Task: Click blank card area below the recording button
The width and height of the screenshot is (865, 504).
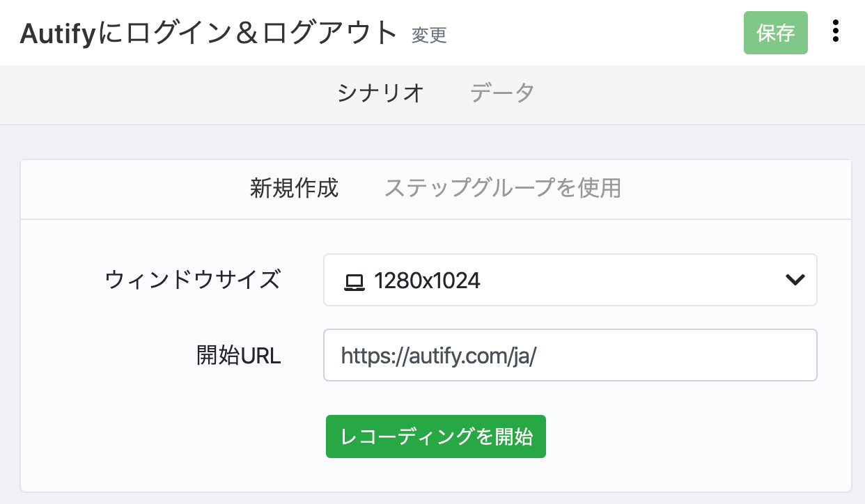Action: coord(435,475)
